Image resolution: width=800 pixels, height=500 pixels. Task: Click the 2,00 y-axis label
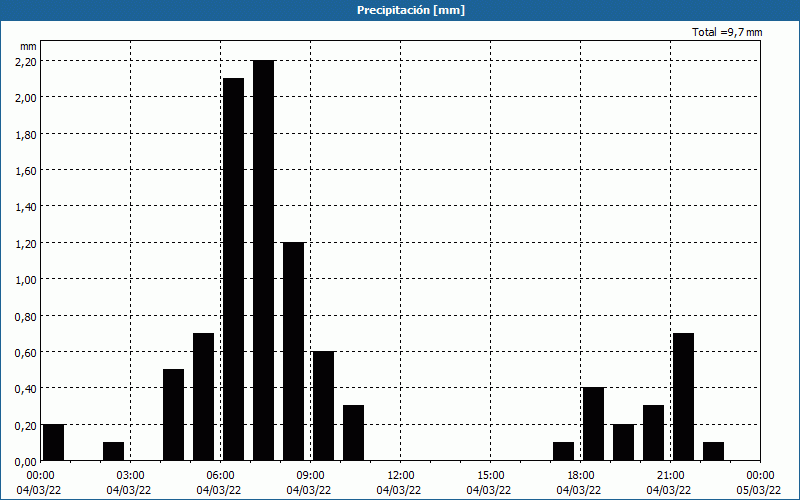26,97
